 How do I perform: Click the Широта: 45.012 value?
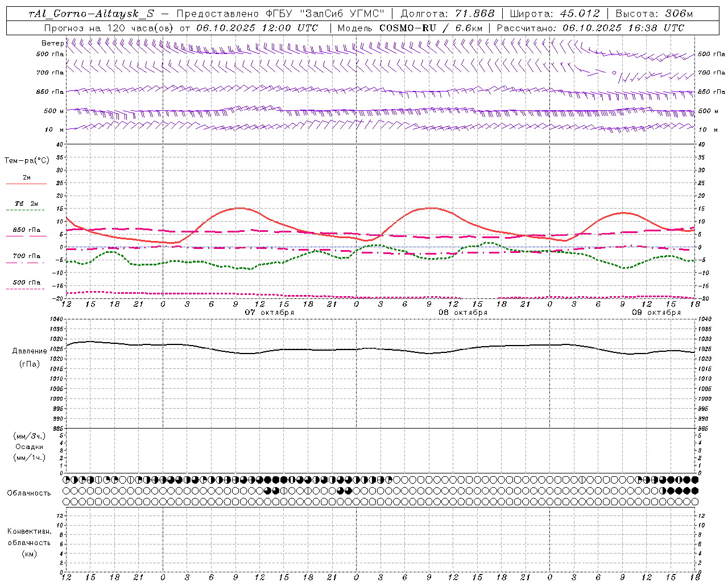(x=555, y=14)
